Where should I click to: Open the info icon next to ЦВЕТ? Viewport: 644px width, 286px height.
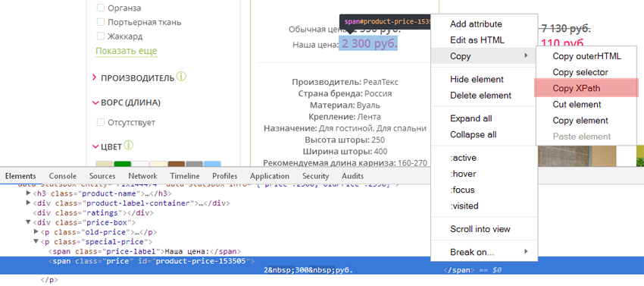click(x=129, y=146)
